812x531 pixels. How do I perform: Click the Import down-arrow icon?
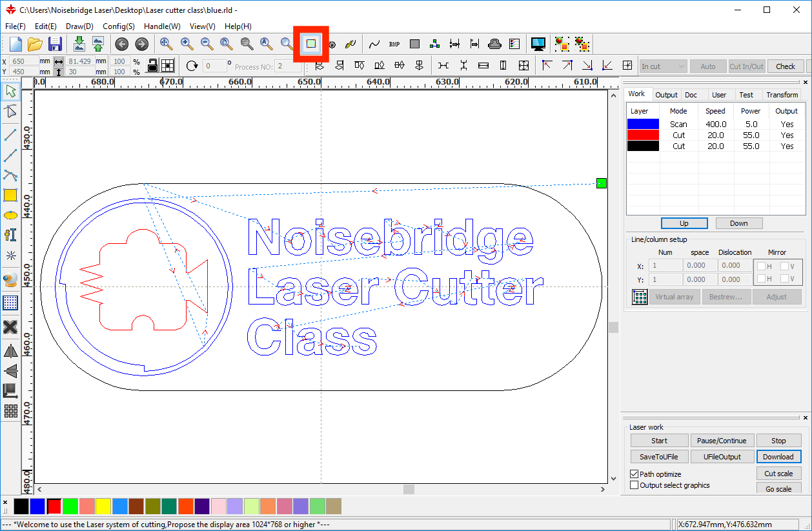click(x=79, y=44)
